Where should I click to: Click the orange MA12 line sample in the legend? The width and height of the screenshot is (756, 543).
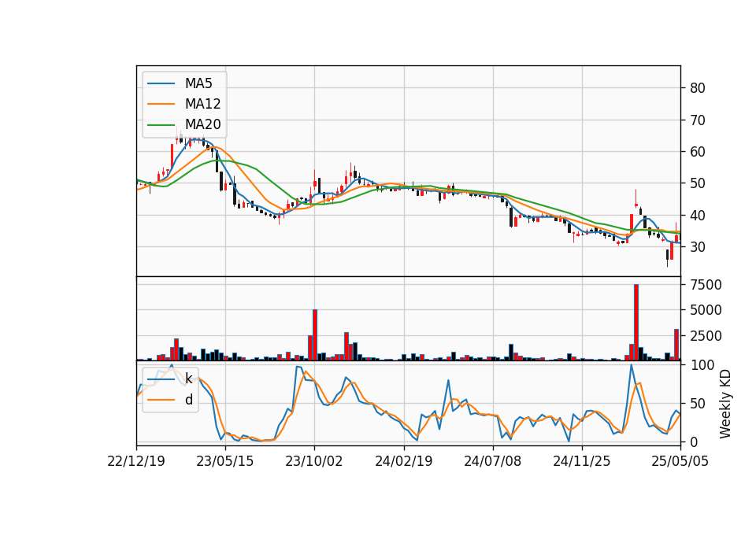point(161,104)
